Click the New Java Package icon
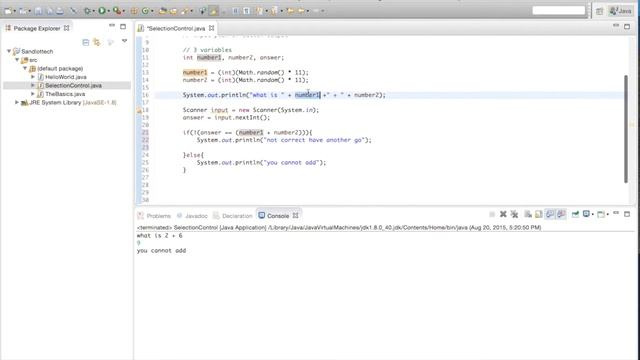This screenshot has width=640, height=360. 134,11
